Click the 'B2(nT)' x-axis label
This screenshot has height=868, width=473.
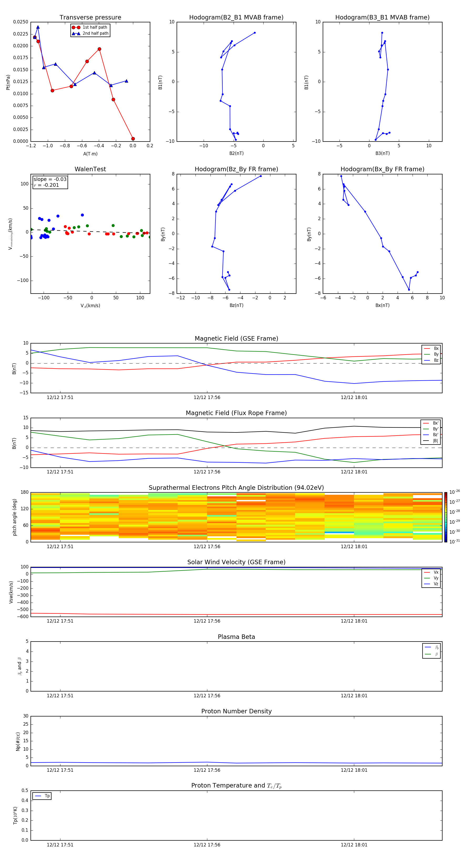(236, 153)
